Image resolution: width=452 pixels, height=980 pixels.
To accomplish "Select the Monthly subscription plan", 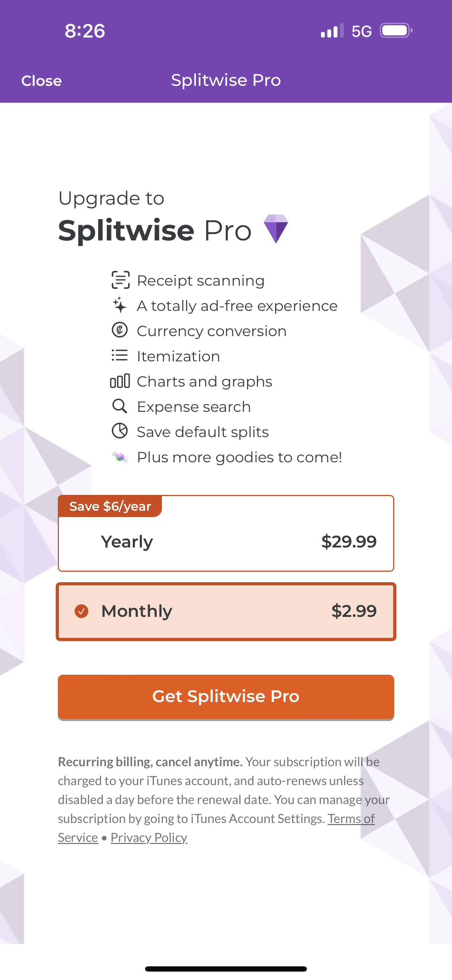I will click(226, 611).
